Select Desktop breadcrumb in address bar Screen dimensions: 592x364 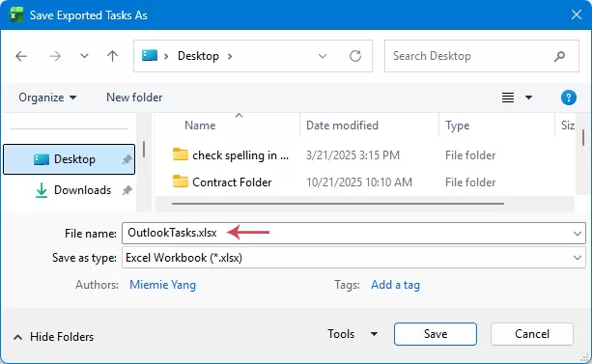click(x=198, y=56)
